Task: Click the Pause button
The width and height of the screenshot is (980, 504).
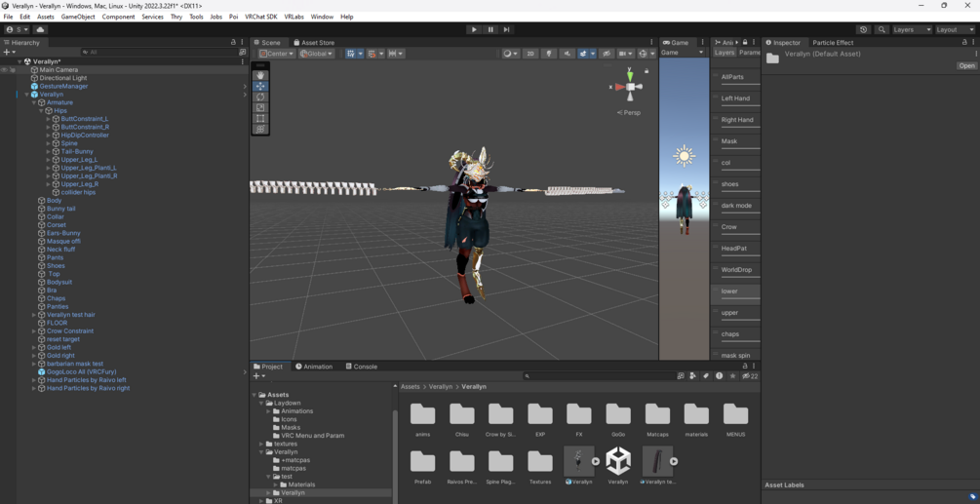Action: (490, 29)
